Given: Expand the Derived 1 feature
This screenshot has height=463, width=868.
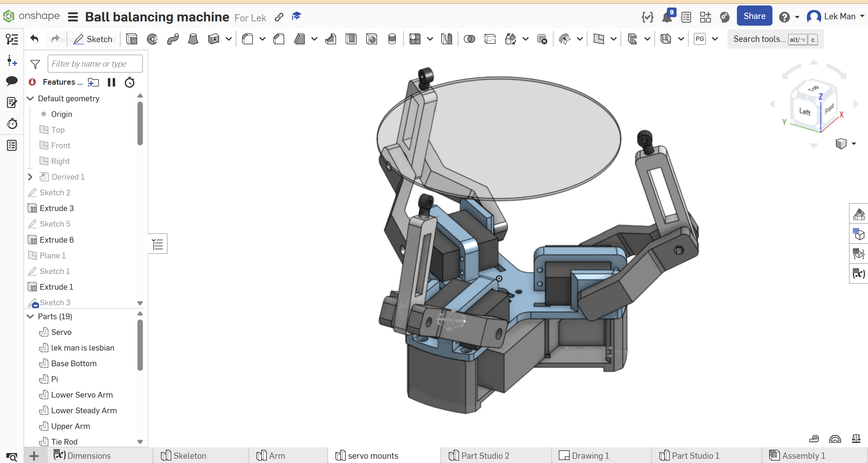Looking at the screenshot, I should pyautogui.click(x=30, y=177).
